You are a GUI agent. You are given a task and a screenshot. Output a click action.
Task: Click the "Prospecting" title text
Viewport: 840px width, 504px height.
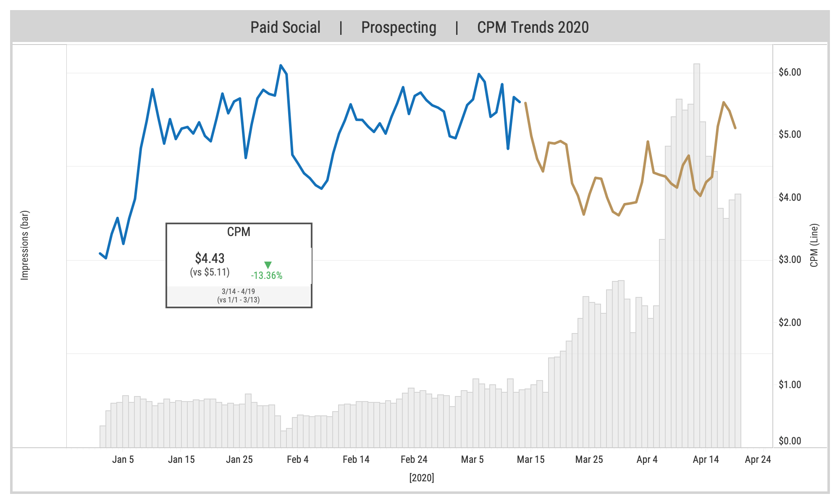[399, 27]
